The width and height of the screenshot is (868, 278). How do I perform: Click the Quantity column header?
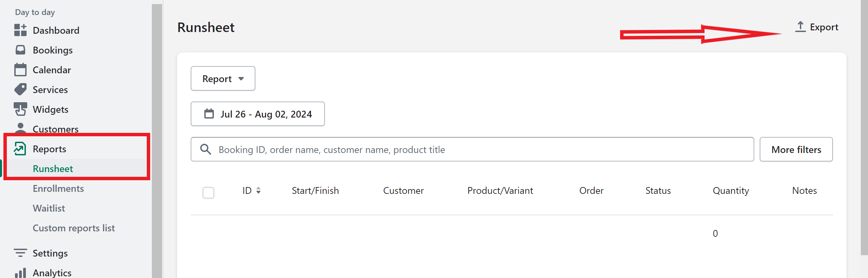731,190
